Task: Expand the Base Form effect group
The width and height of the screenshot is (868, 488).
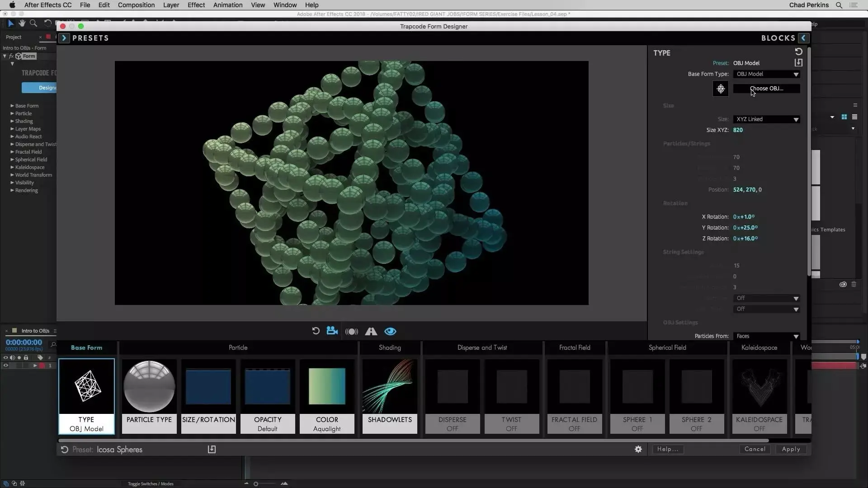Action: point(12,106)
